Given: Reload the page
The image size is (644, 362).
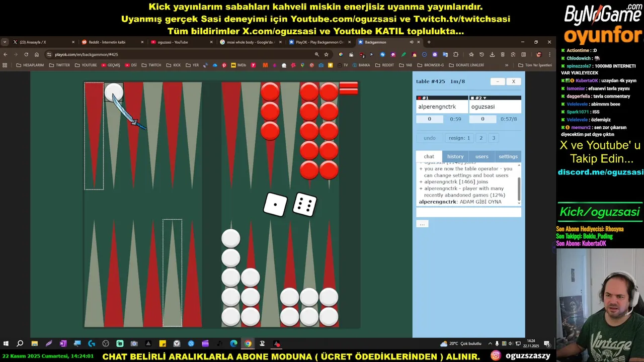Looking at the screenshot, I should (26, 54).
